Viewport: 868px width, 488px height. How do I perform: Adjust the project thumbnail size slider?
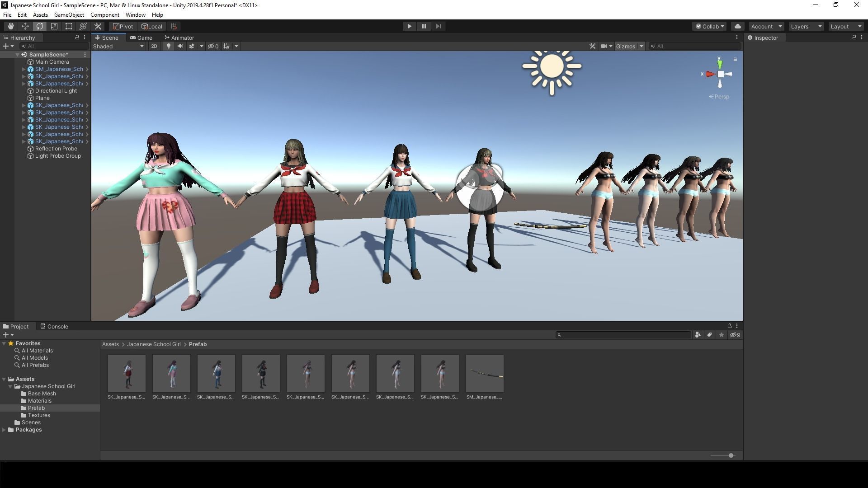(731, 455)
